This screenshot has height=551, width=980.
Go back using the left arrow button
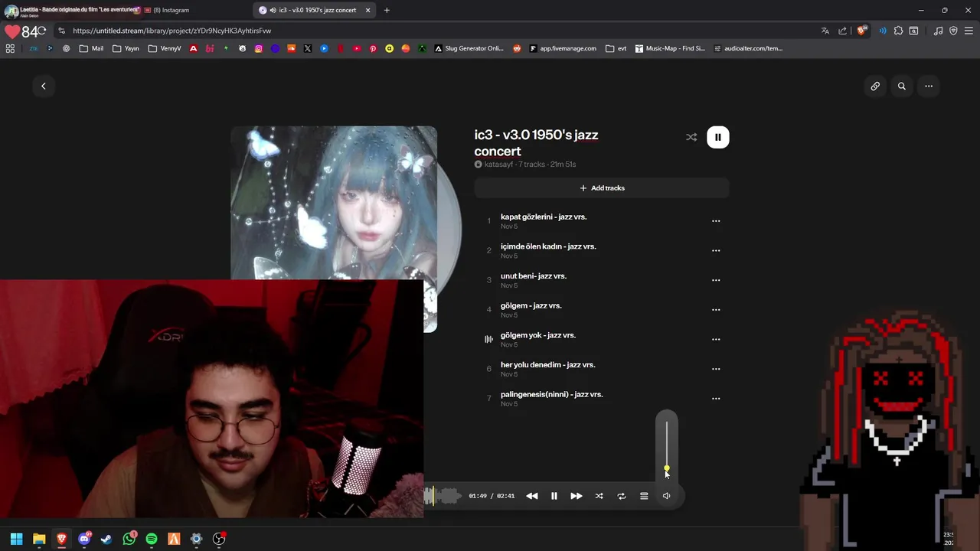(44, 86)
